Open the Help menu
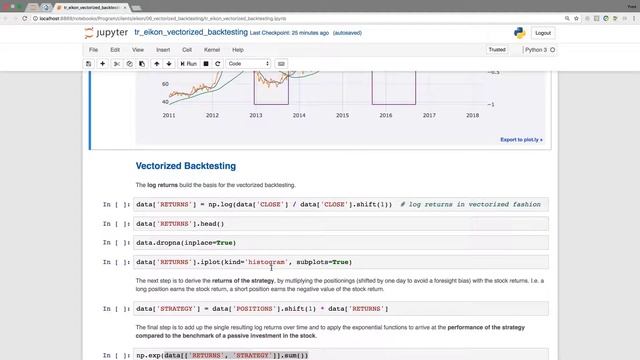Screen dimensions: 640x360 click(x=238, y=50)
